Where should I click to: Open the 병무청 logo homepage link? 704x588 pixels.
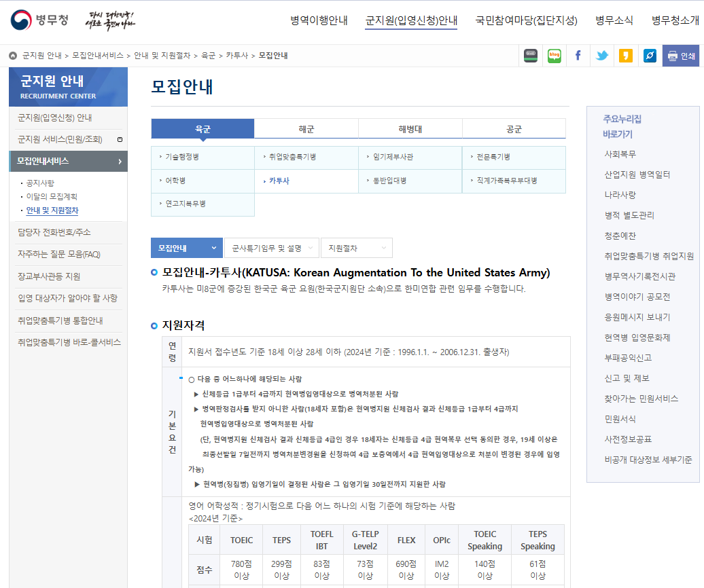40,20
